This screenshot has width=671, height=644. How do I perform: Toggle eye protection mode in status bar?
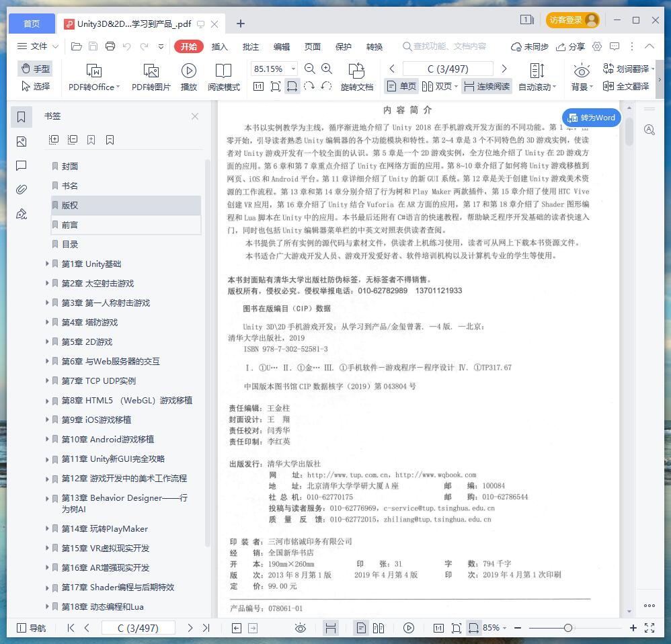click(x=301, y=628)
